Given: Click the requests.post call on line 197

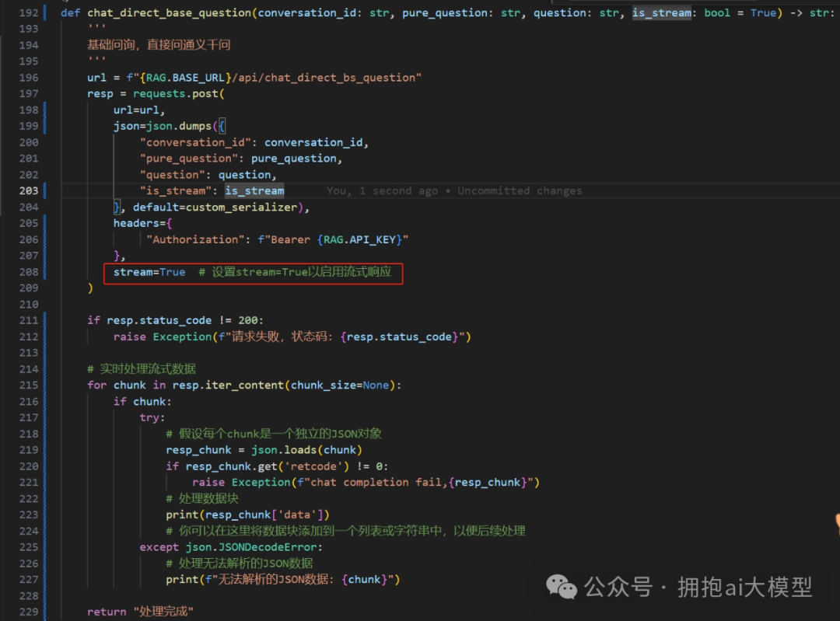Looking at the screenshot, I should pyautogui.click(x=178, y=93).
